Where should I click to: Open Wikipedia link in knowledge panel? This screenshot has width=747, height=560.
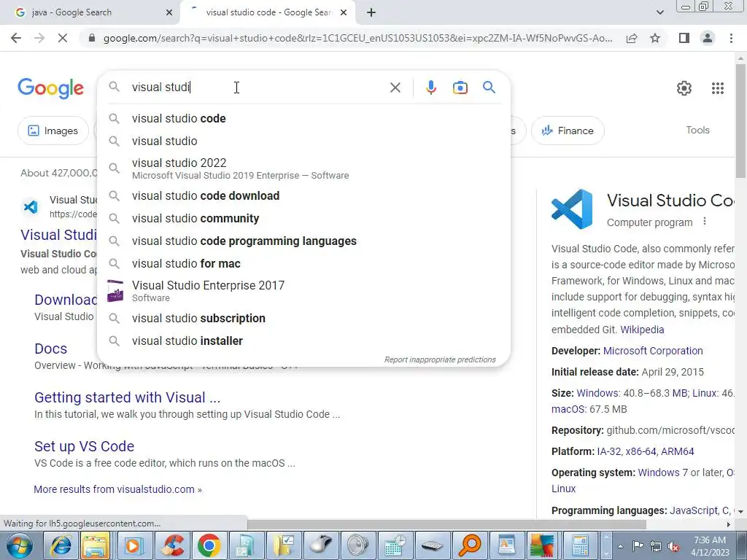pos(642,330)
